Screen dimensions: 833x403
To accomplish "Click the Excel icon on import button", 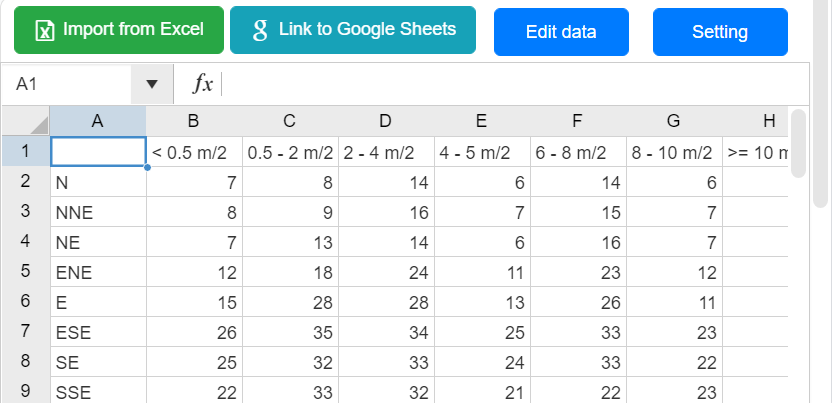I will pyautogui.click(x=45, y=31).
